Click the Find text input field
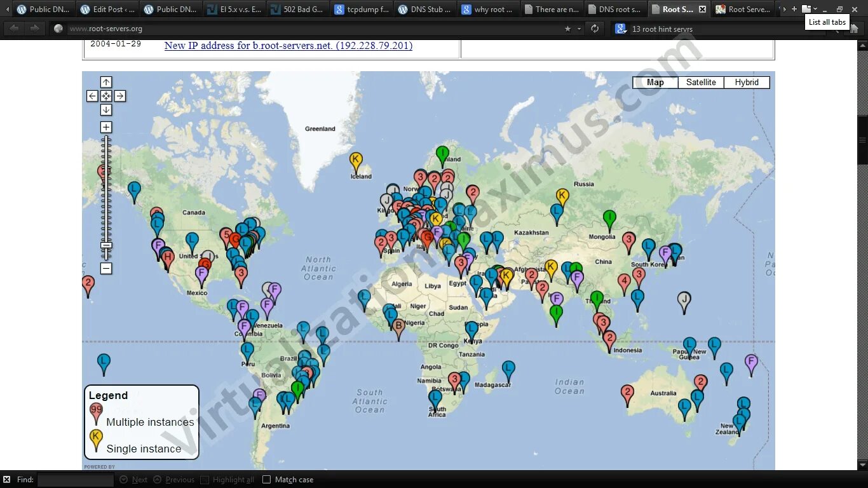The image size is (868, 488). 76,480
